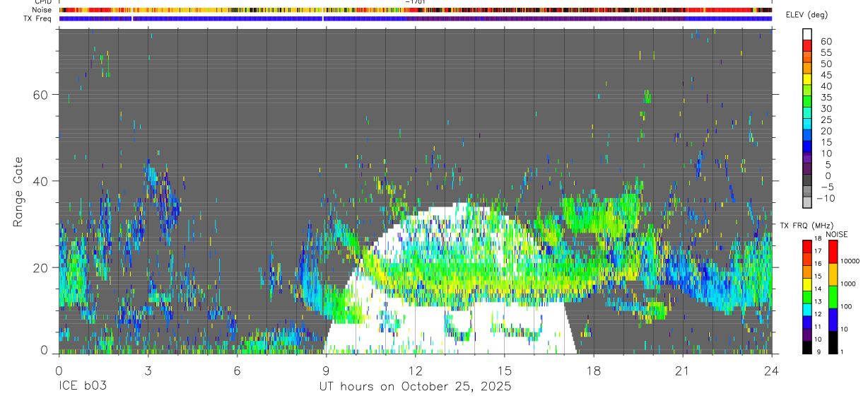Click the 'Noise' label beside the top strip
The image size is (868, 401).
coord(42,10)
